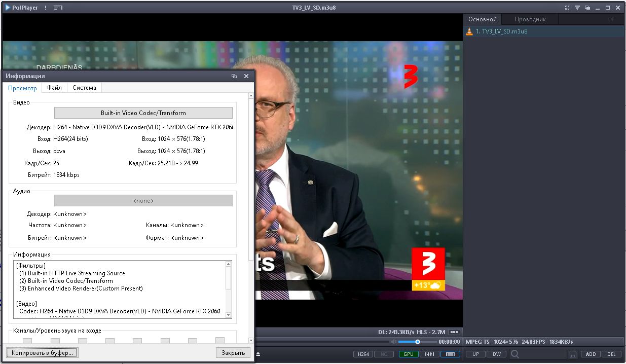Screen dimensions: 626x364
Task: Open the Проводник tab
Action: tap(530, 19)
